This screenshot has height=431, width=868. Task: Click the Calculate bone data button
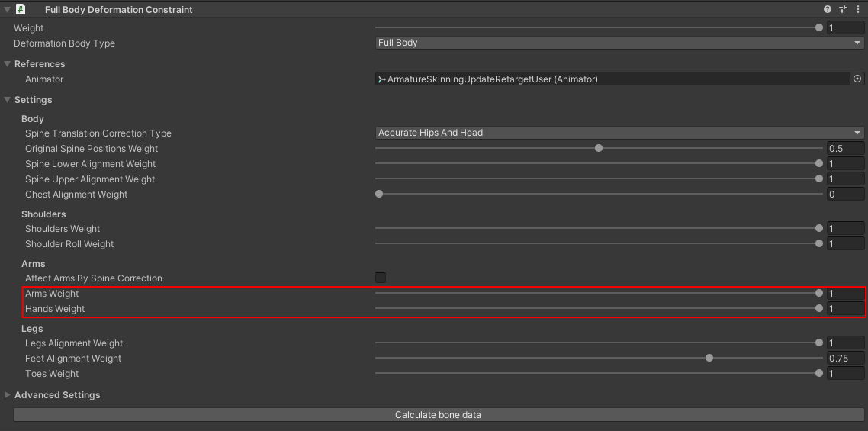pos(439,415)
